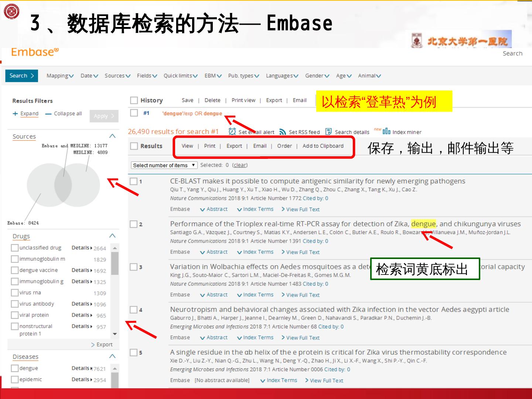Viewport: 532px width, 399px height.
Task: Click the Drugs list scrollbar thumb
Action: [x=115, y=263]
